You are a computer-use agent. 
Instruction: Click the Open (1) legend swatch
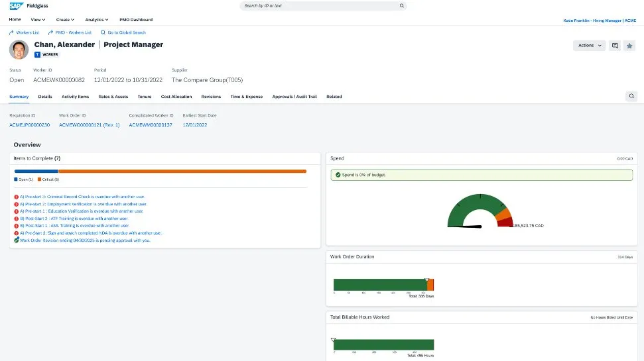pos(16,180)
